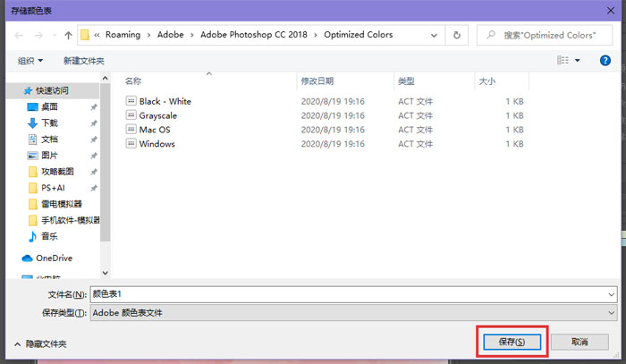Click the Optimized Colors search box
The image size is (626, 364).
[547, 35]
